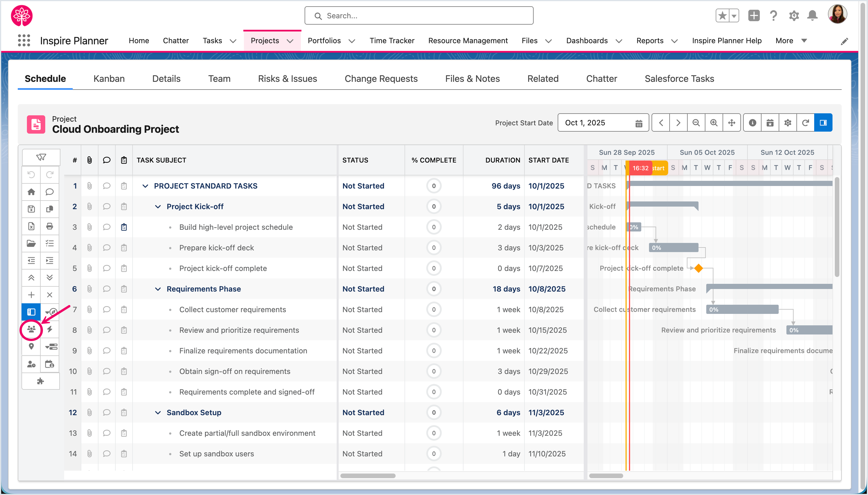Click the team members icon in the side toolbar
This screenshot has height=495, width=868.
[31, 329]
